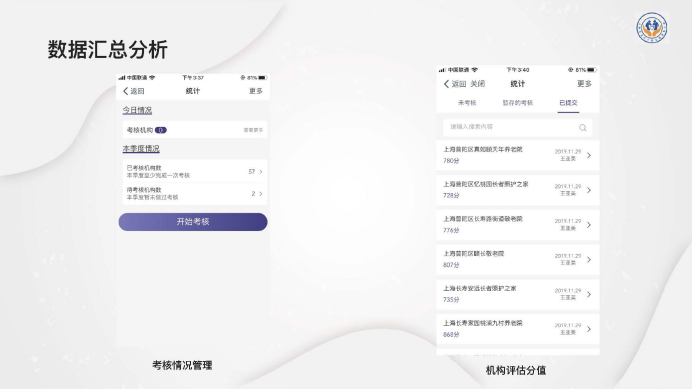Screen dimensions: 693x390
Task: Click the 2019.11.29 date in 868分 row
Action: pos(568,325)
